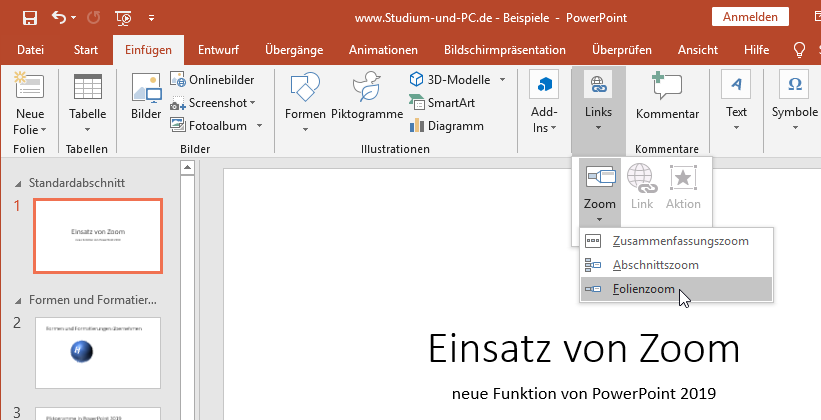Screen dimensions: 821x420
Task: Insert picture with Bilder icon
Action: (146, 95)
